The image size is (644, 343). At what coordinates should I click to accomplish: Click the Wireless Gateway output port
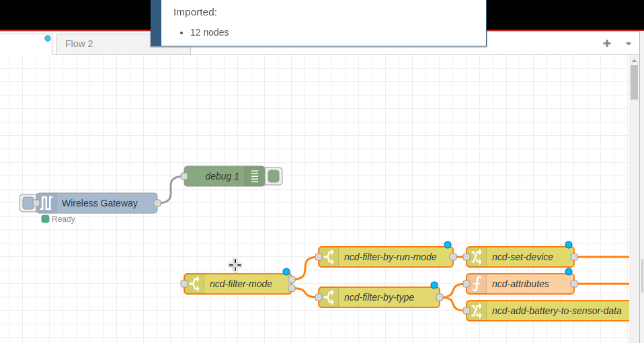click(x=157, y=202)
